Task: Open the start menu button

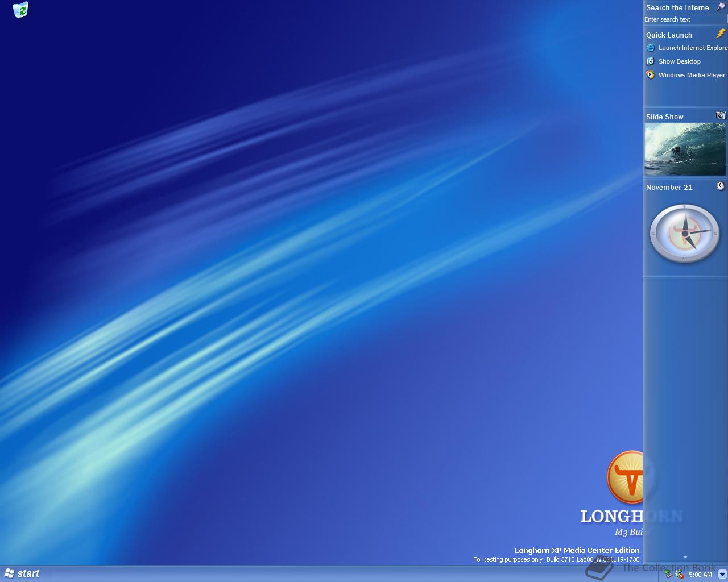Action: click(22, 573)
